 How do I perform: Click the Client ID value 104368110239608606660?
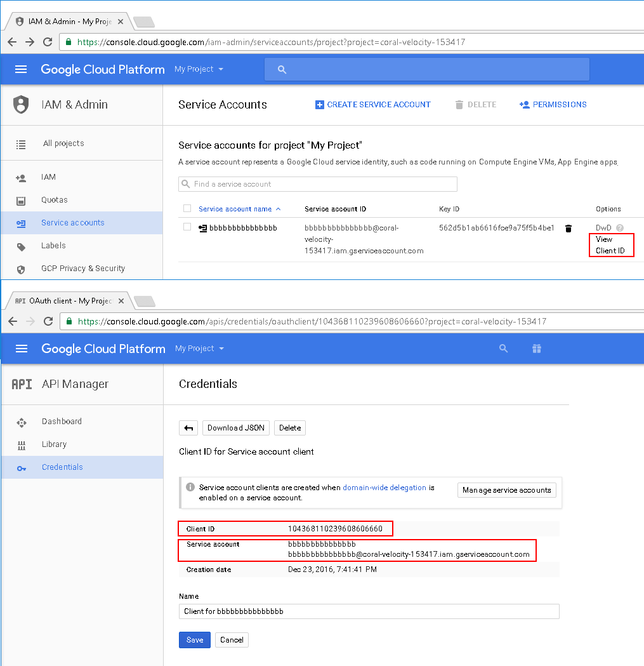(336, 529)
